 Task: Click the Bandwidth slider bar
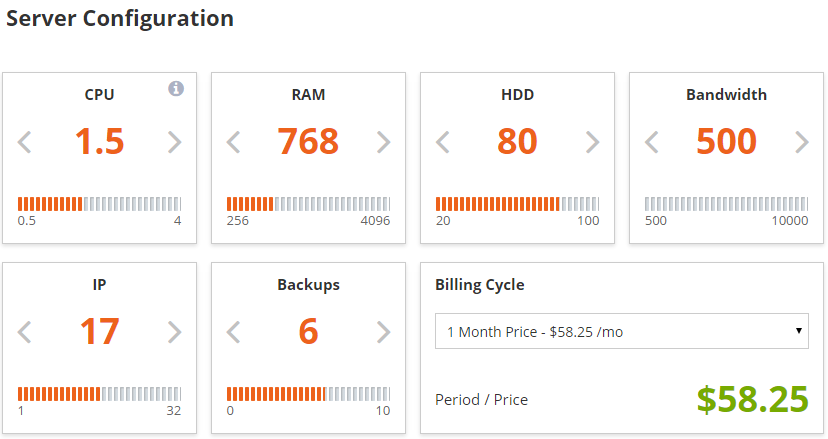point(727,204)
